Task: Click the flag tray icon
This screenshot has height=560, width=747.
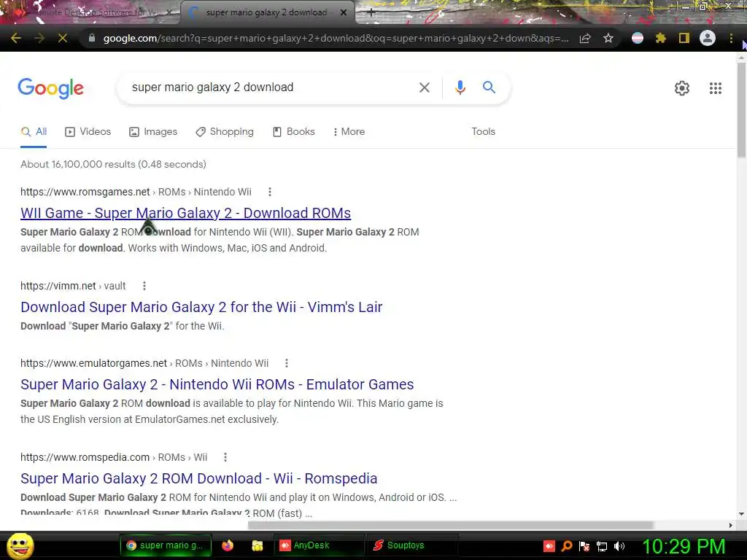Action: tap(584, 546)
